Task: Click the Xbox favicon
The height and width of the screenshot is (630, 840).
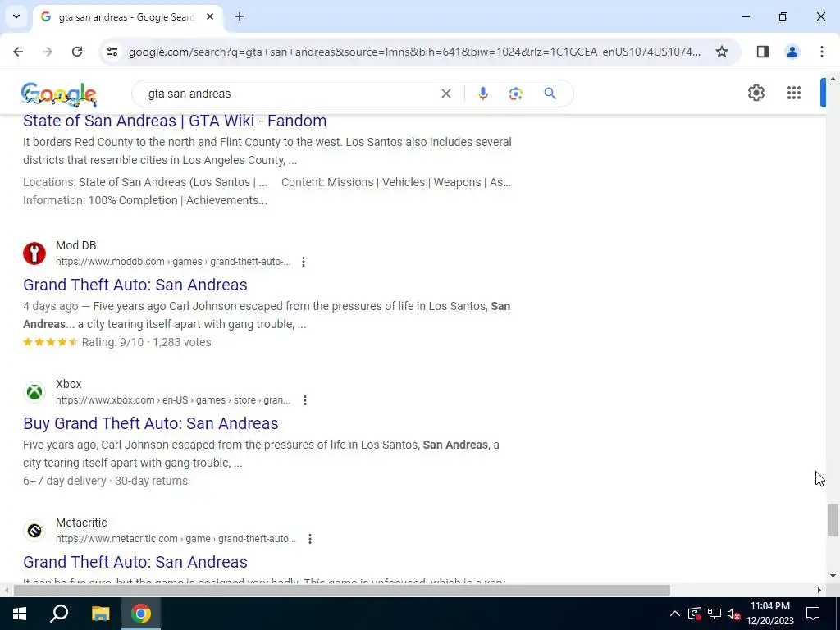Action: pyautogui.click(x=34, y=392)
